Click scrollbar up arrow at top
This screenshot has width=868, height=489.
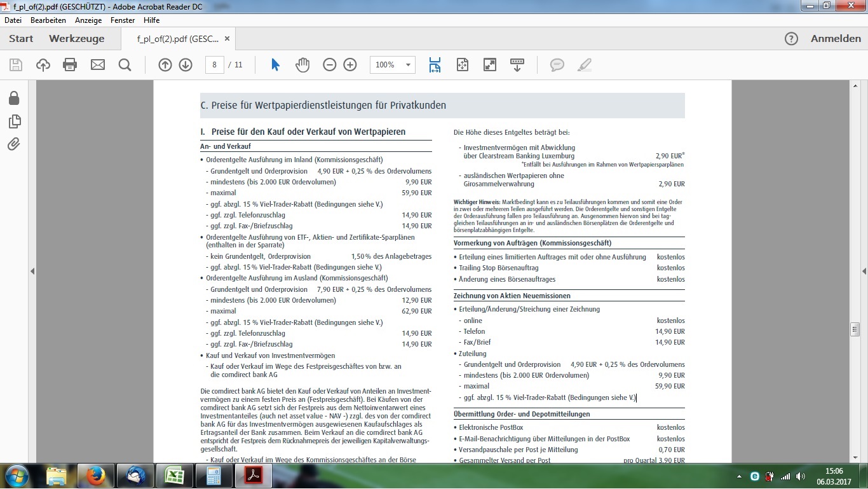coord(855,86)
